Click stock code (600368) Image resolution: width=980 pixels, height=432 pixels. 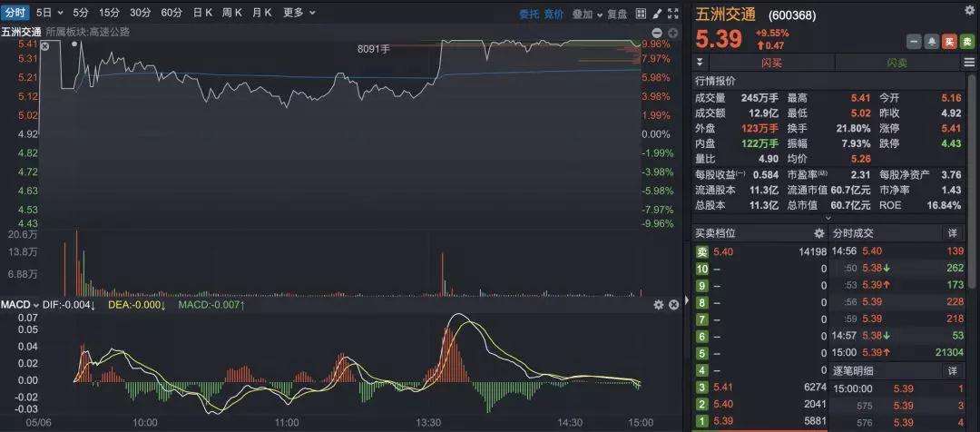pos(792,15)
